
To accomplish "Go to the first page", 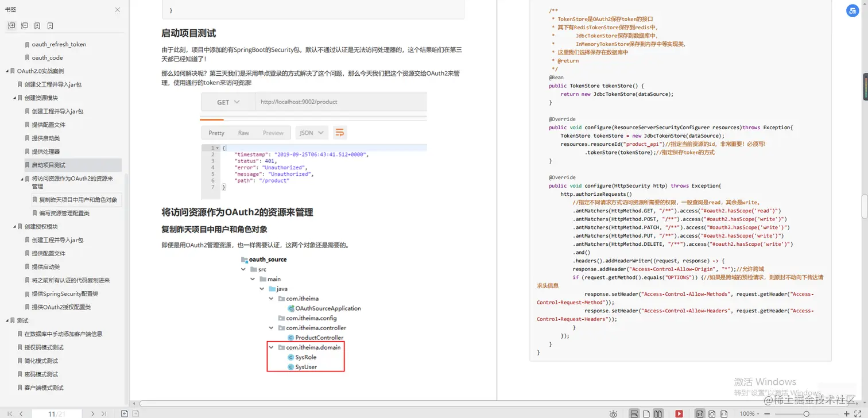I will [10, 413].
